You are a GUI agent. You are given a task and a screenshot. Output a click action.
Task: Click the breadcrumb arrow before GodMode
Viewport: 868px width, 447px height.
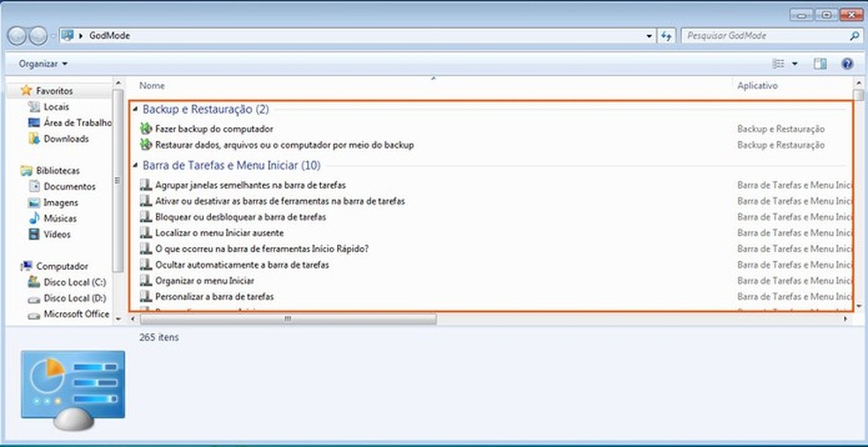(81, 36)
